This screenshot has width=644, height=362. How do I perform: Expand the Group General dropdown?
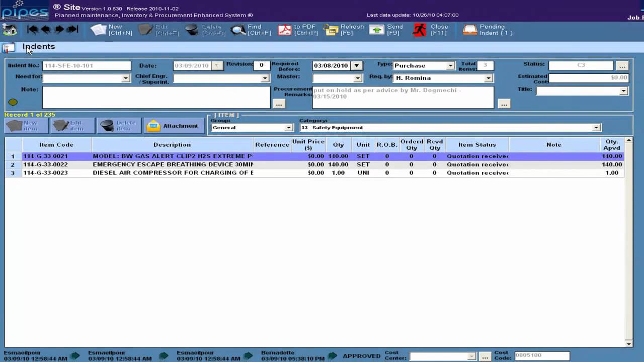click(289, 128)
